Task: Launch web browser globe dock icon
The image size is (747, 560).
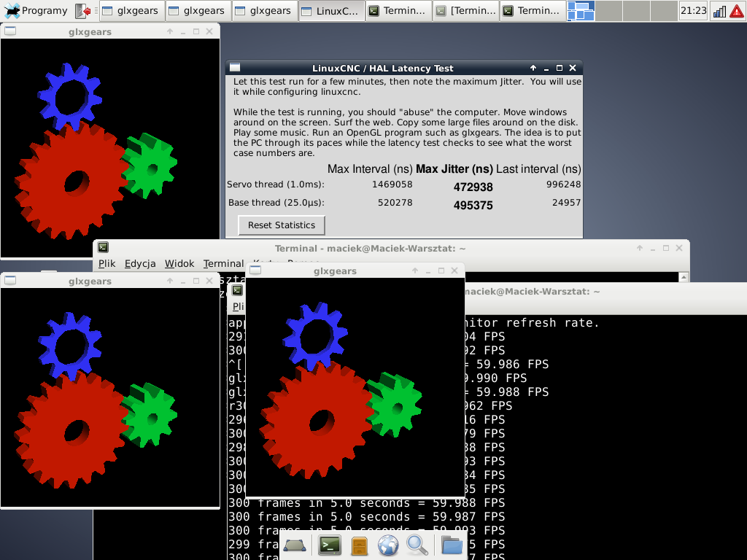Action: [x=388, y=545]
